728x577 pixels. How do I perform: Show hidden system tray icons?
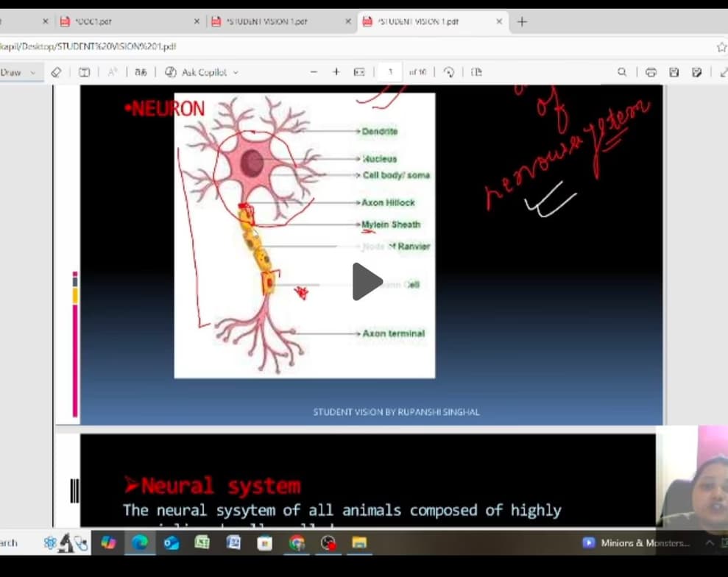pyautogui.click(x=710, y=543)
